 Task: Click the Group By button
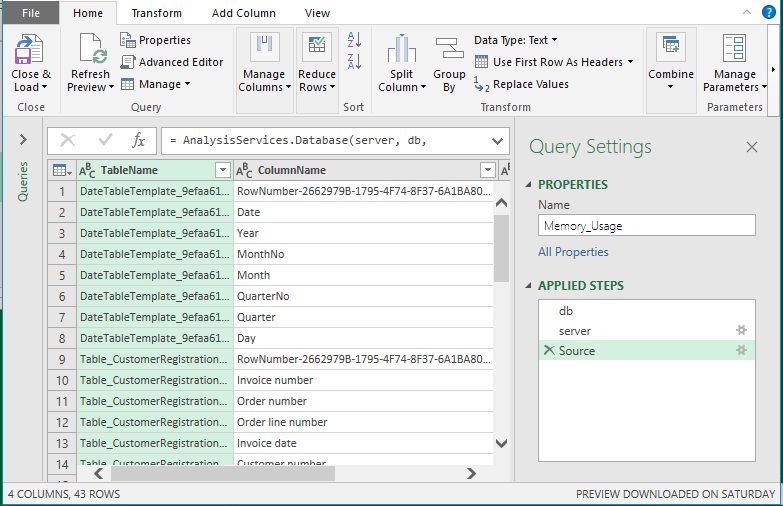(449, 64)
